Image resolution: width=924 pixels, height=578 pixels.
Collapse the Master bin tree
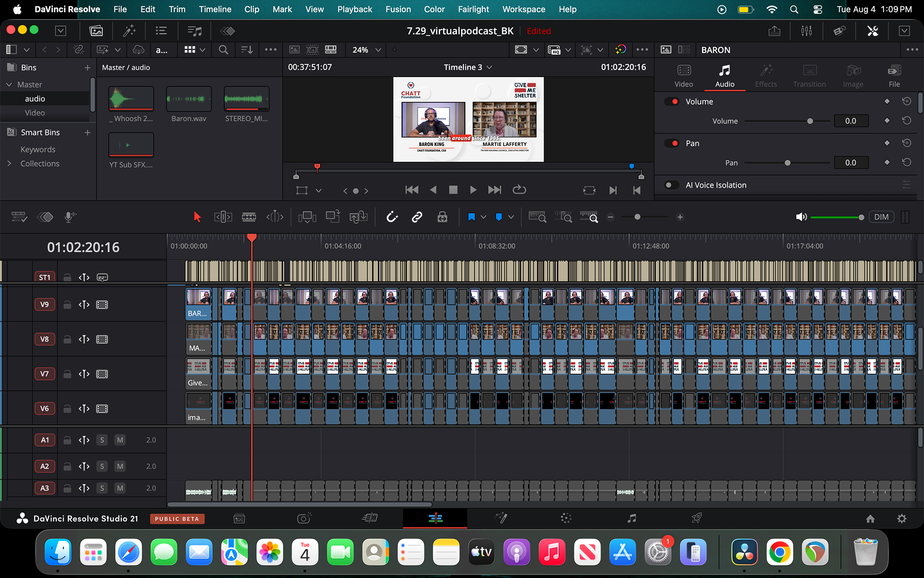[x=9, y=85]
